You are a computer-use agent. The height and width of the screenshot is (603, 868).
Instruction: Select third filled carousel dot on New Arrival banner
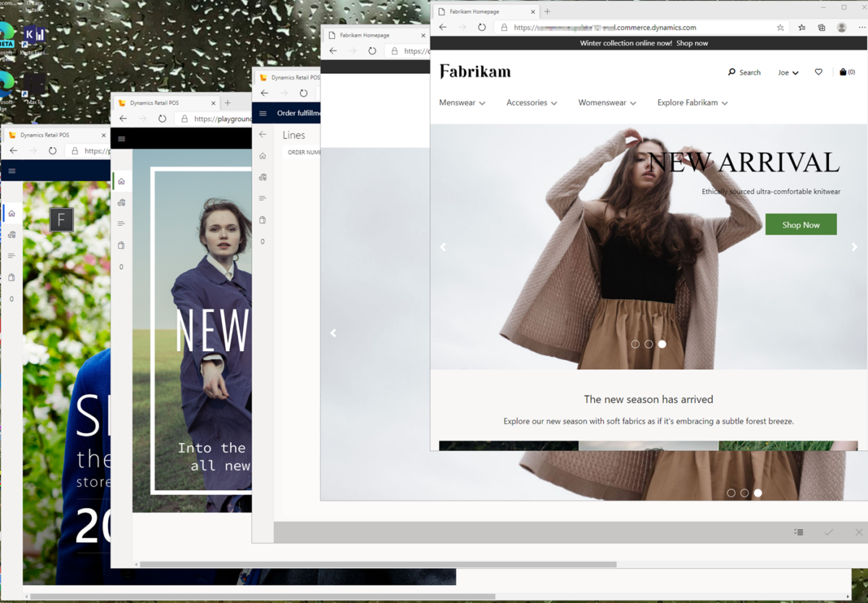662,344
